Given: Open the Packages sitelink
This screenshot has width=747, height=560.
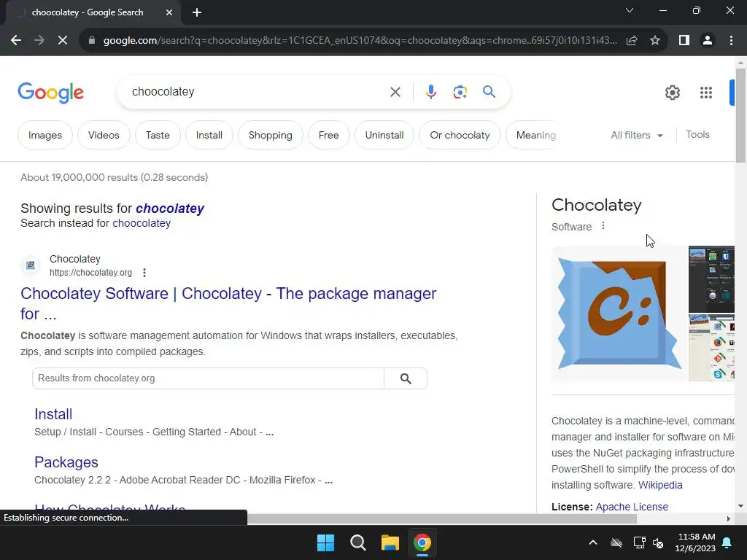Looking at the screenshot, I should pyautogui.click(x=66, y=462).
